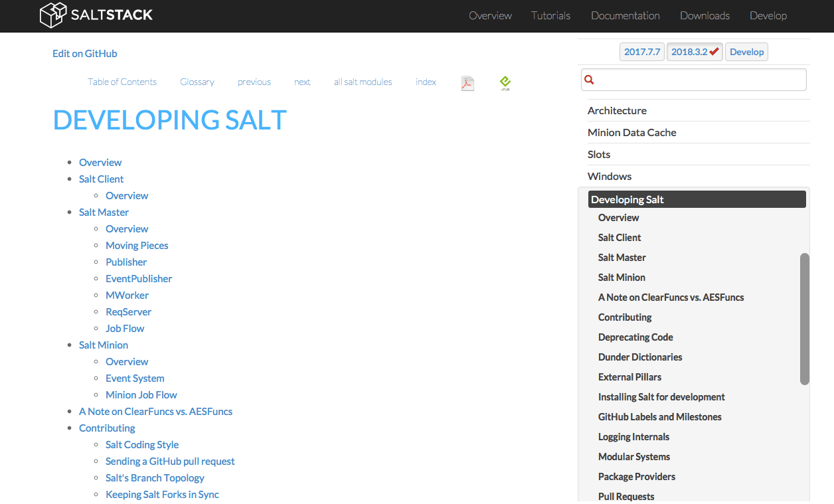Open Salt Client in the main contents list
The height and width of the screenshot is (504, 834).
[x=101, y=179]
